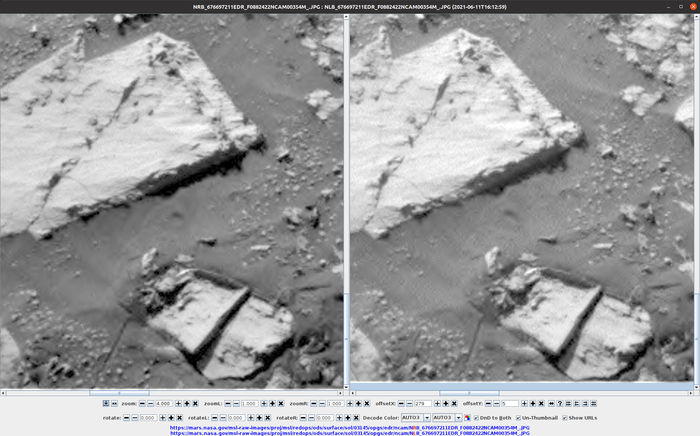700x436 pixels.
Task: Click the bold plus button for rotateL
Action: tap(259, 418)
